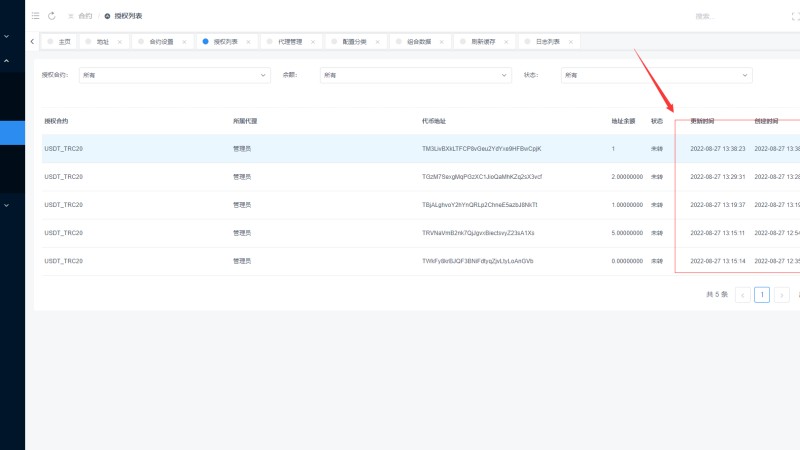Close the 合约设置 tab

[x=184, y=42]
